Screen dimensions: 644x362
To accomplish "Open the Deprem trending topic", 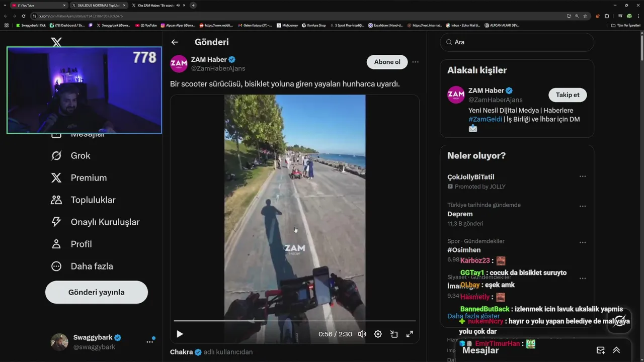I will coord(460,214).
